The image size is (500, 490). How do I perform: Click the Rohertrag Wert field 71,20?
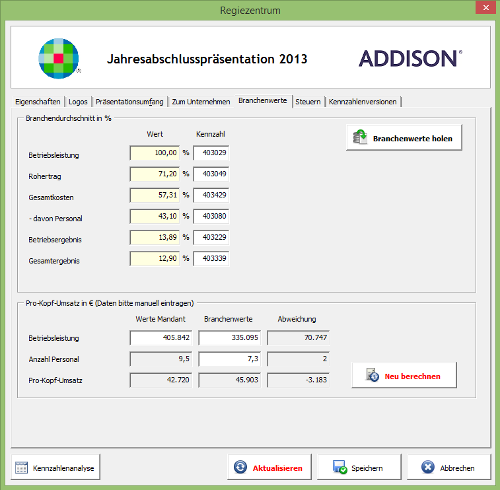coord(155,174)
